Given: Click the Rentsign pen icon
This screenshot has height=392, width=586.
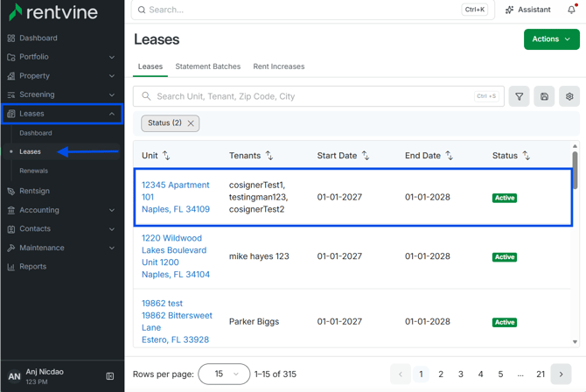Looking at the screenshot, I should coord(11,191).
